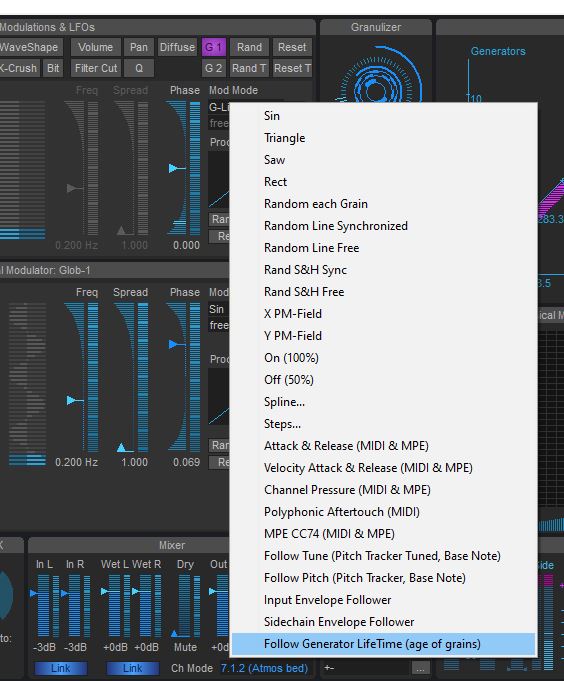
Task: Click the Wet L mixer fader marker
Action: pyautogui.click(x=105, y=591)
